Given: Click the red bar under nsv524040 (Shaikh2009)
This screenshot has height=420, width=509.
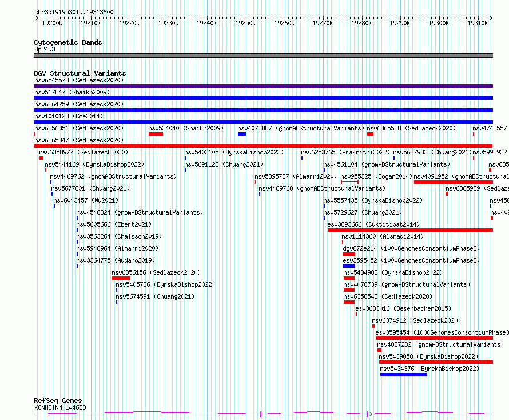Looking at the screenshot, I should [x=156, y=134].
